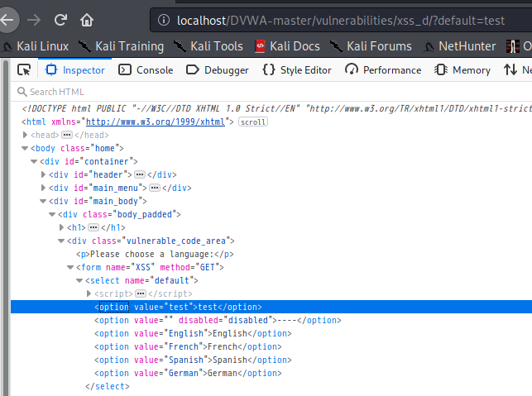Select the option value French row
The image size is (532, 396).
[188, 346]
